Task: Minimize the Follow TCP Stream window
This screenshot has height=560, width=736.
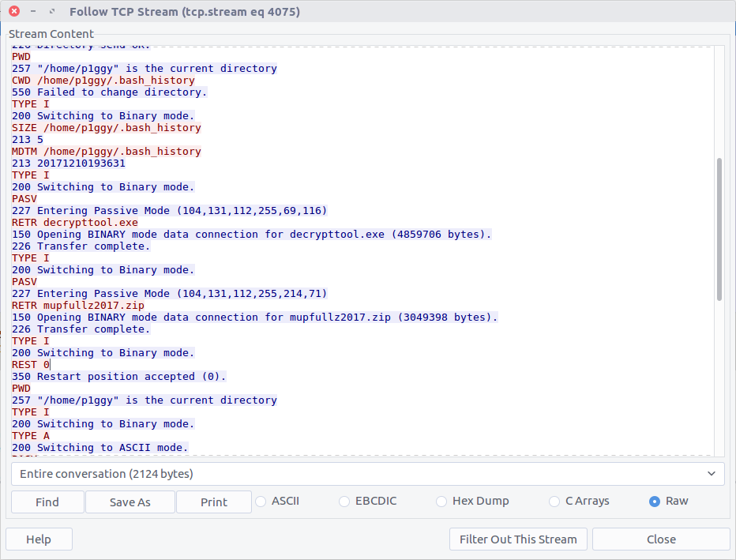Action: [x=33, y=12]
